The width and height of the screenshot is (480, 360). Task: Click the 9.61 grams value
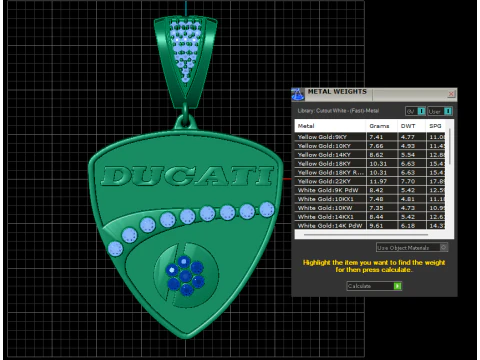[376, 225]
